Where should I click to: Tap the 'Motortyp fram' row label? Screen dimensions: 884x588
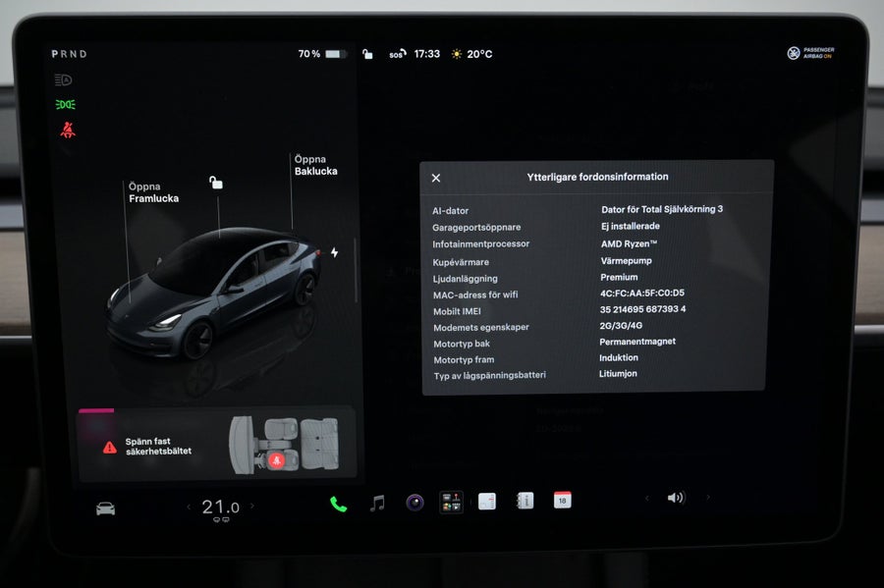[464, 359]
